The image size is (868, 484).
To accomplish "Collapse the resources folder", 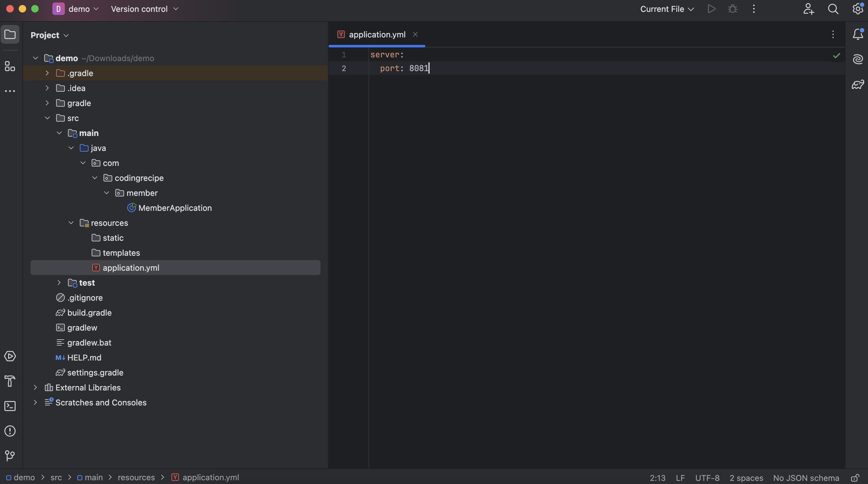I will click(71, 223).
